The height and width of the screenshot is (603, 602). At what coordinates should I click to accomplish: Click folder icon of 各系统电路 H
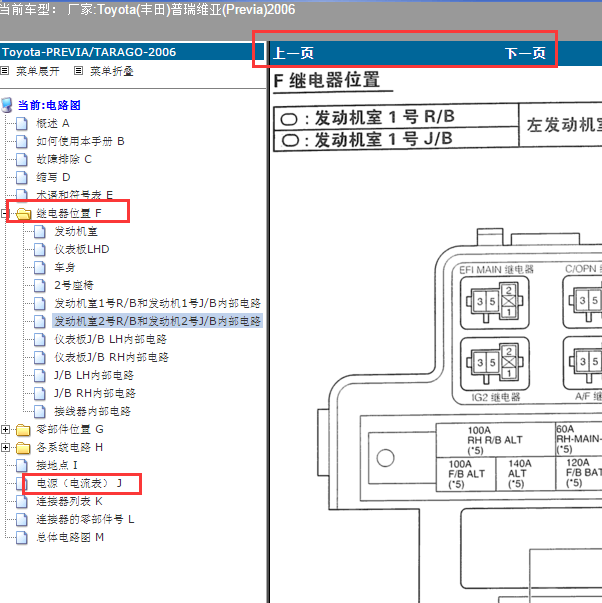23,448
